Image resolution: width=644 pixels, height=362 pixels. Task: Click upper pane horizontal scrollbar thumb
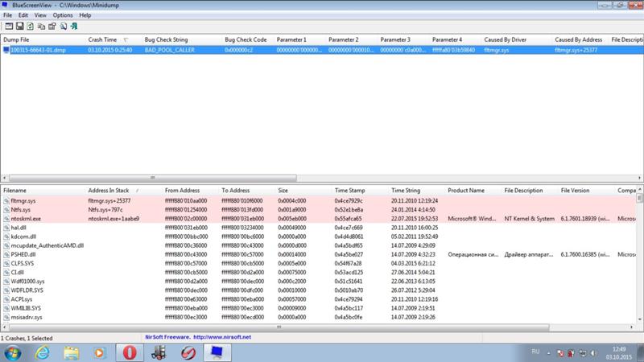coord(153,178)
